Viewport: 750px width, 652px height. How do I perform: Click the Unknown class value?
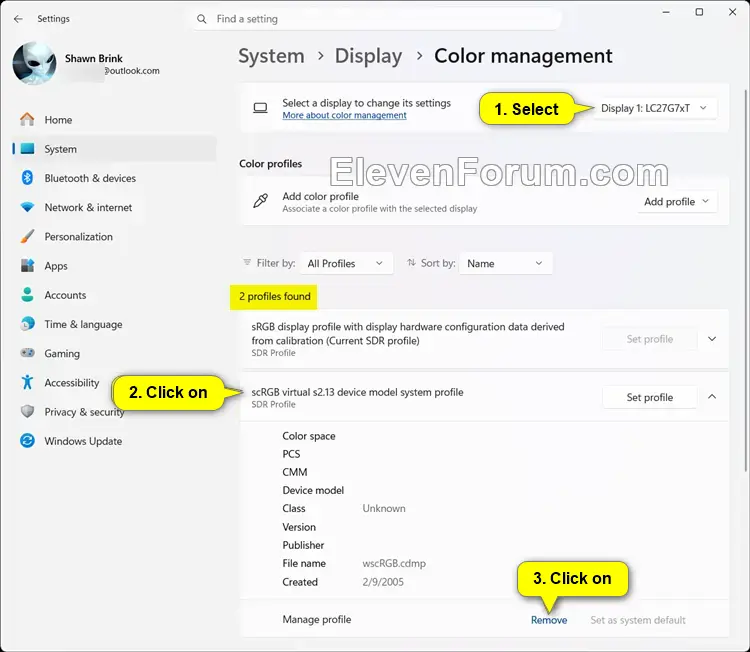pos(384,508)
